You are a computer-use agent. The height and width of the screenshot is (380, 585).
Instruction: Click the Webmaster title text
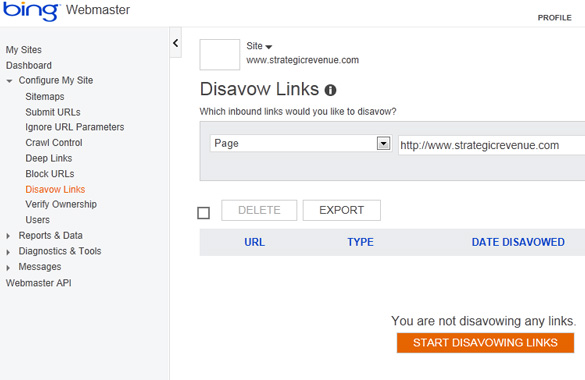98,10
